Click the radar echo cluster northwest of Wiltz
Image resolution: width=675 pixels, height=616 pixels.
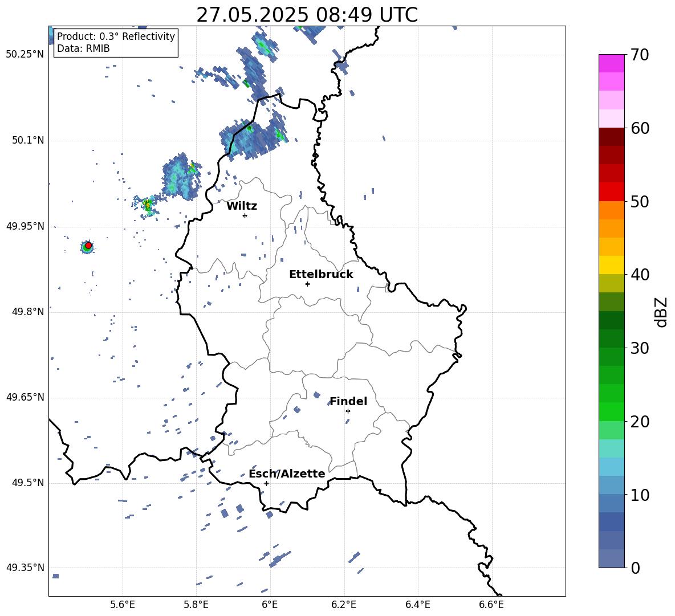tap(181, 177)
